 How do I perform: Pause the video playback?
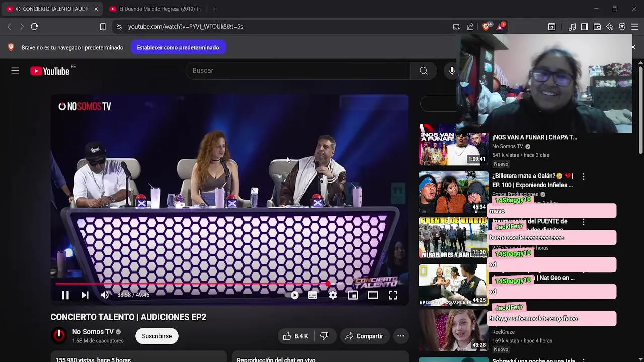coord(65,295)
